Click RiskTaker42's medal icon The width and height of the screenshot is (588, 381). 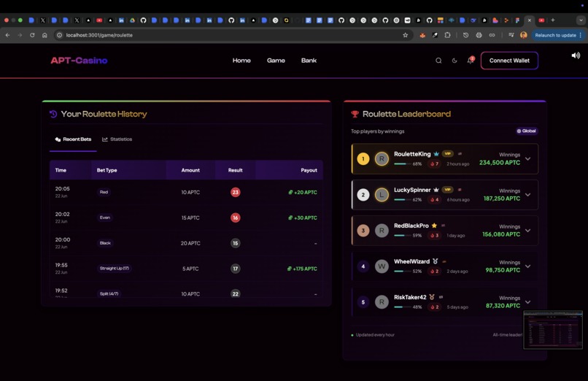(x=432, y=297)
